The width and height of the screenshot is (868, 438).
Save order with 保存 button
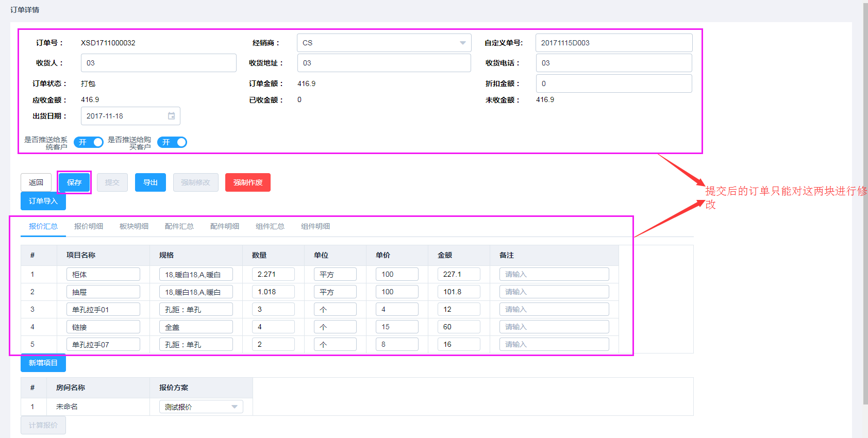pyautogui.click(x=74, y=182)
